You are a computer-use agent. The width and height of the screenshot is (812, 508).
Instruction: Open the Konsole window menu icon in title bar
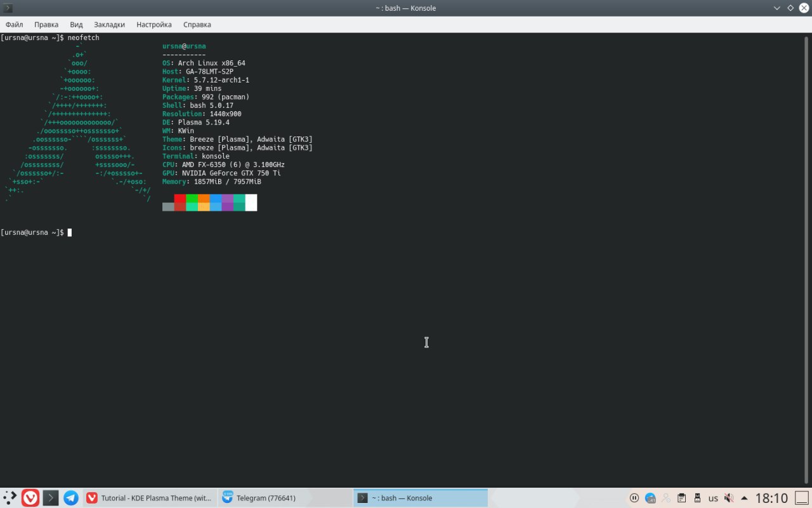point(8,8)
